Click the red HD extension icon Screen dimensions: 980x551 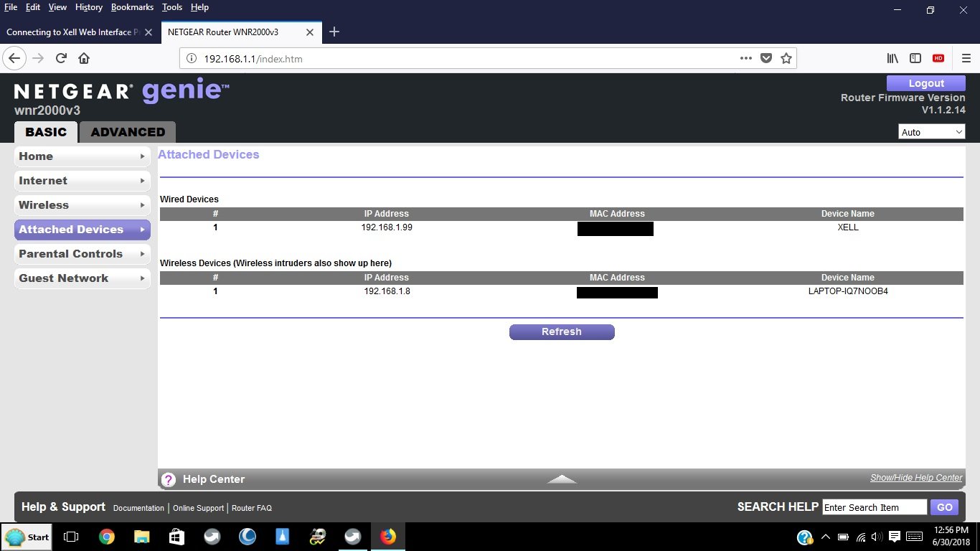[938, 58]
